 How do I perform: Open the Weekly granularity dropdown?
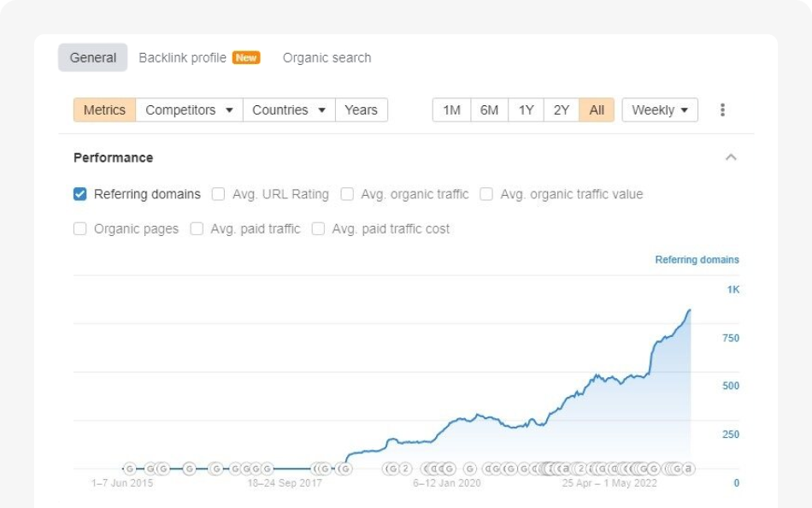(660, 109)
